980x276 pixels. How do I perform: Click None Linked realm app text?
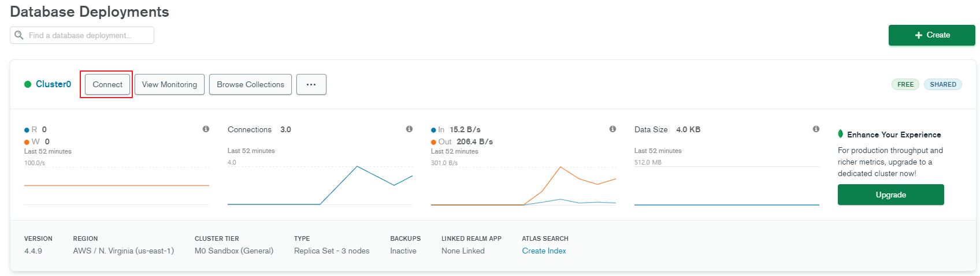(463, 251)
